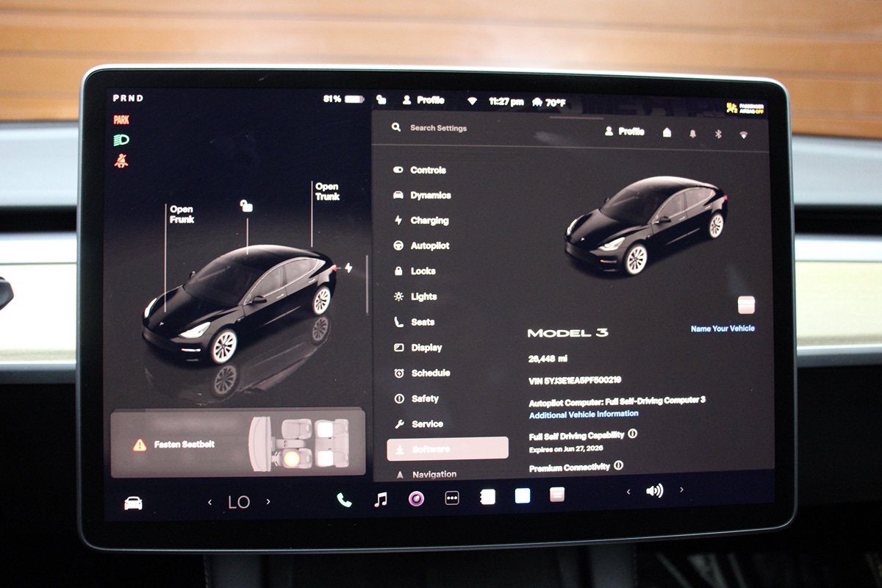Screen dimensions: 882x588
Task: Select Autopilot in settings menu
Action: [x=429, y=246]
